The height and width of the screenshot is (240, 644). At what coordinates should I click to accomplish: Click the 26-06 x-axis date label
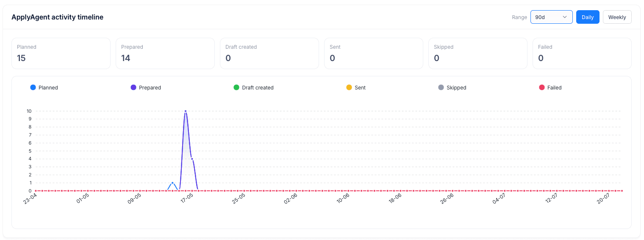(x=447, y=198)
